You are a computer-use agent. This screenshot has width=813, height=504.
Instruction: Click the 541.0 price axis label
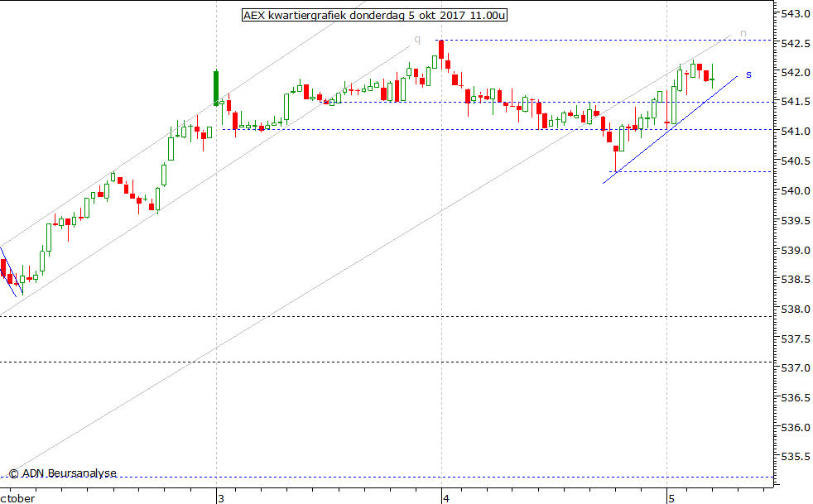coord(796,132)
